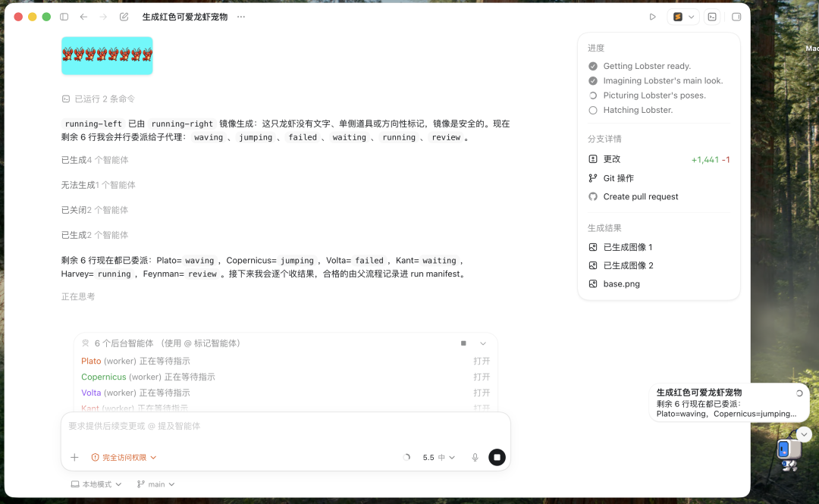This screenshot has width=819, height=504.
Task: Click the diff icon beside 更改
Action: [593, 159]
